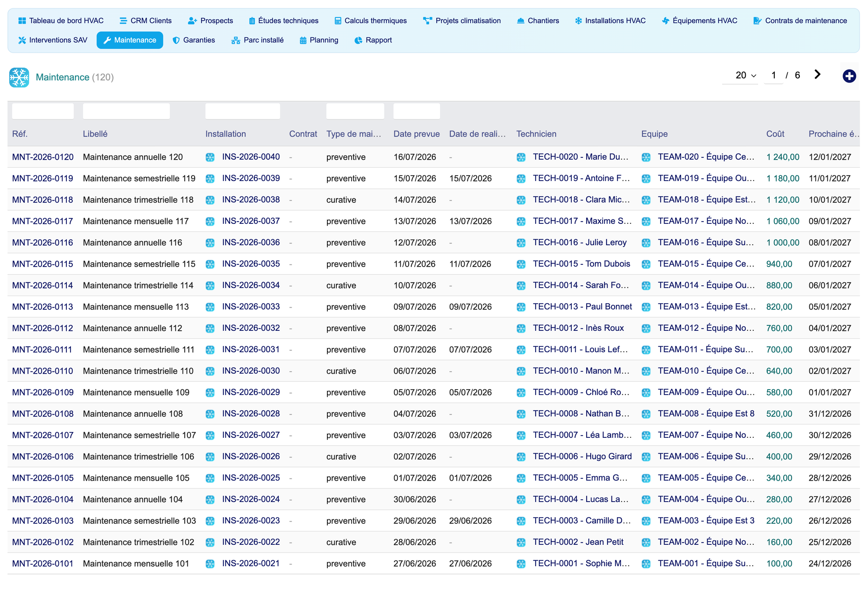Open the CRM Clients tab
Image resolution: width=868 pixels, height=609 pixels.
pos(145,21)
